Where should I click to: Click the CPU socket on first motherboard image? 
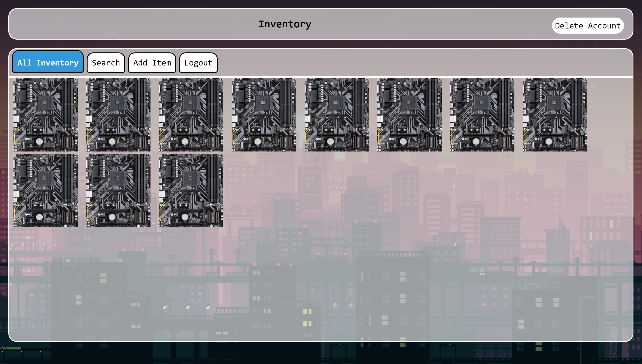[x=45, y=103]
